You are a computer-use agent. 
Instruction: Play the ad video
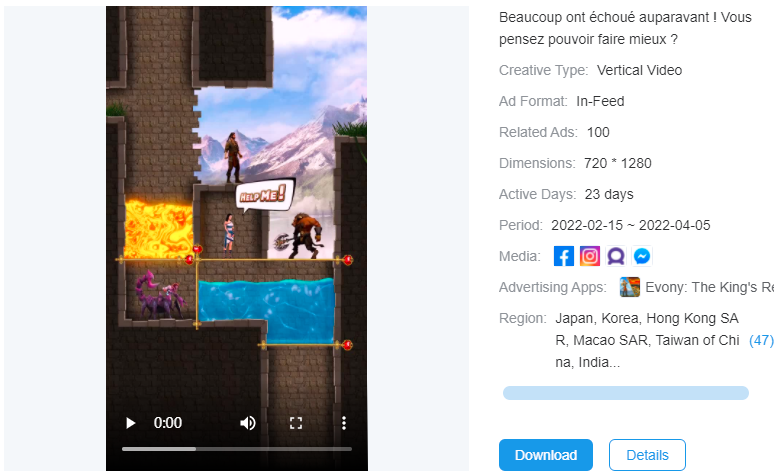tap(130, 423)
